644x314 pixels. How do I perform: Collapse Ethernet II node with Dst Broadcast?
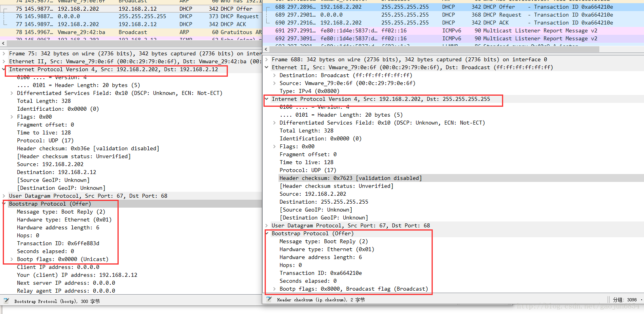[x=267, y=67]
